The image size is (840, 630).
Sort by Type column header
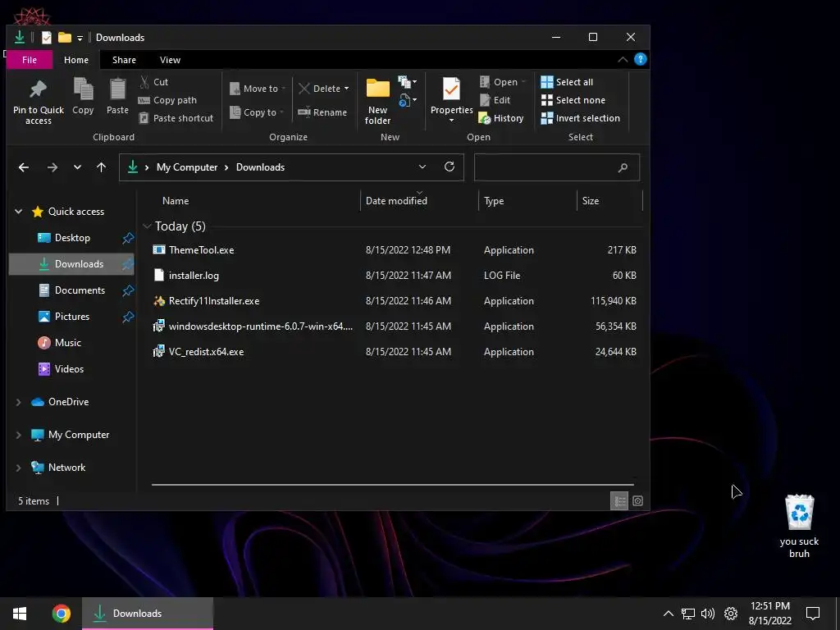[x=527, y=201]
